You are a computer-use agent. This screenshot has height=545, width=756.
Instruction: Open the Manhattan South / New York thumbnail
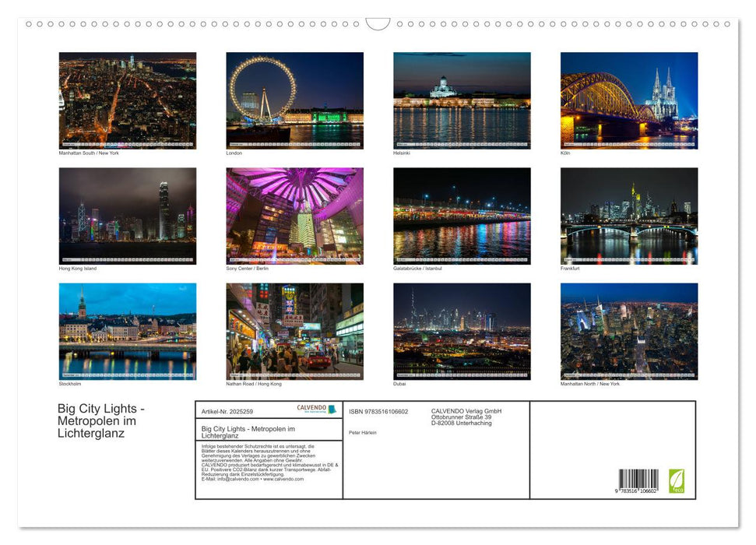127,100
